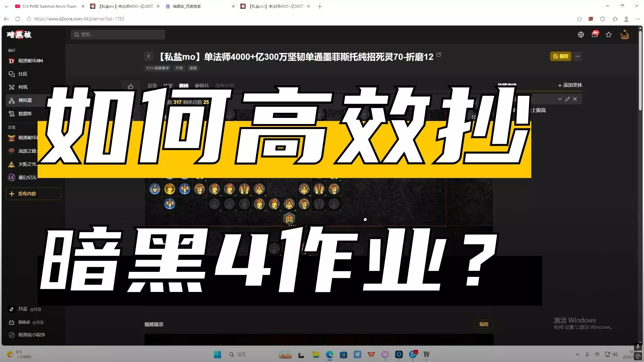
Task: Toggle the 中 input method indicator
Action: click(x=597, y=354)
